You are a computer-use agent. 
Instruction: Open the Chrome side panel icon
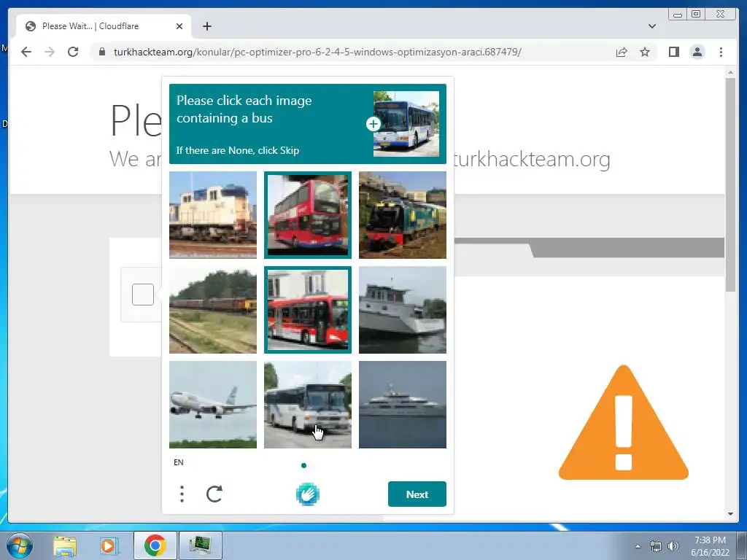tap(673, 52)
